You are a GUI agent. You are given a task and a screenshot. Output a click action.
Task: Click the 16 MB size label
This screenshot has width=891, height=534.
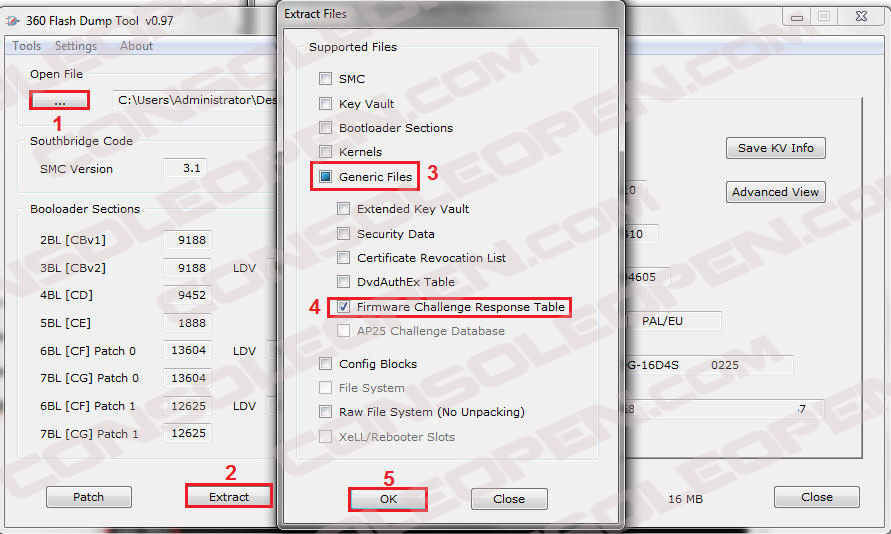685,499
